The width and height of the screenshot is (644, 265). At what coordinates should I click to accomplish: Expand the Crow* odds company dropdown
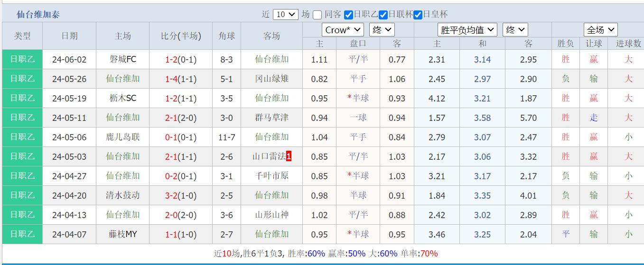343,30
